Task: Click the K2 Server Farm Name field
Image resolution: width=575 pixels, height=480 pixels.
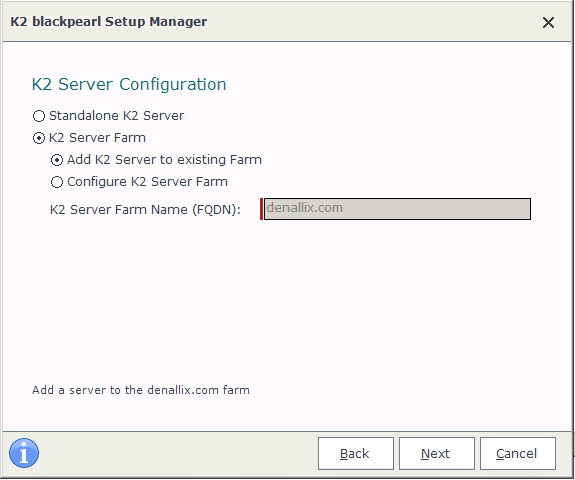Action: [397, 209]
